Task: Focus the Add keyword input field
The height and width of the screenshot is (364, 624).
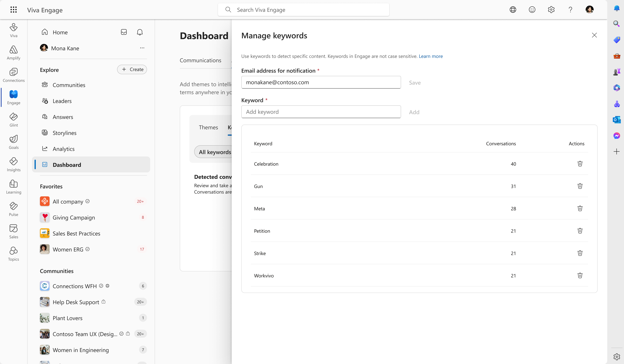Action: coord(321,112)
